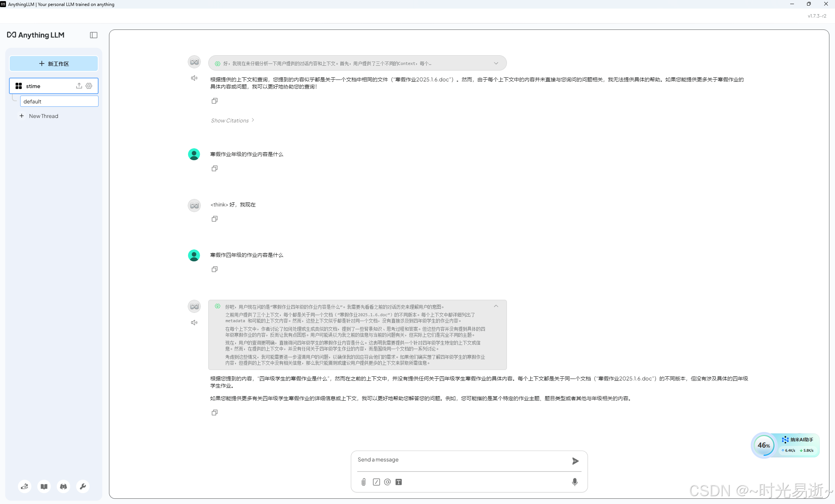Copy the last assistant response

tap(215, 413)
